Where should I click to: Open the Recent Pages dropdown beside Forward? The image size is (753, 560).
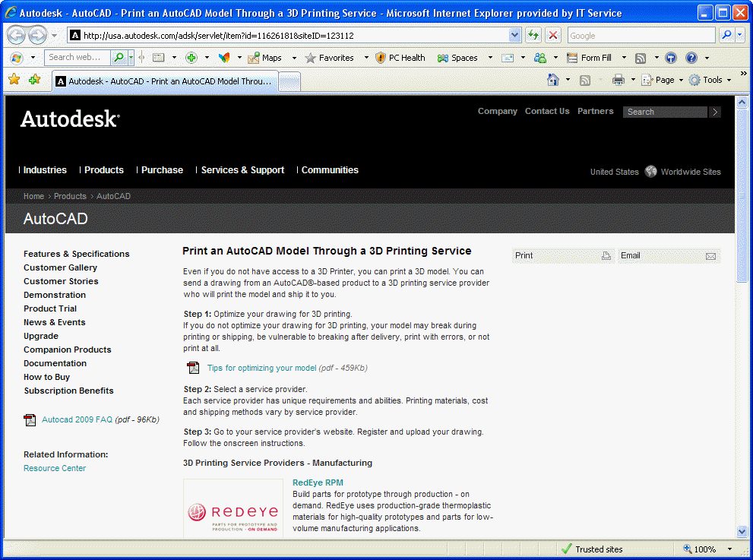pos(54,36)
